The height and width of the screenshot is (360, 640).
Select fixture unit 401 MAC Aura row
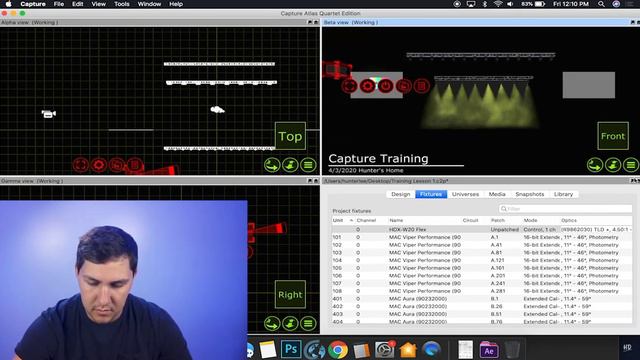coord(482,299)
